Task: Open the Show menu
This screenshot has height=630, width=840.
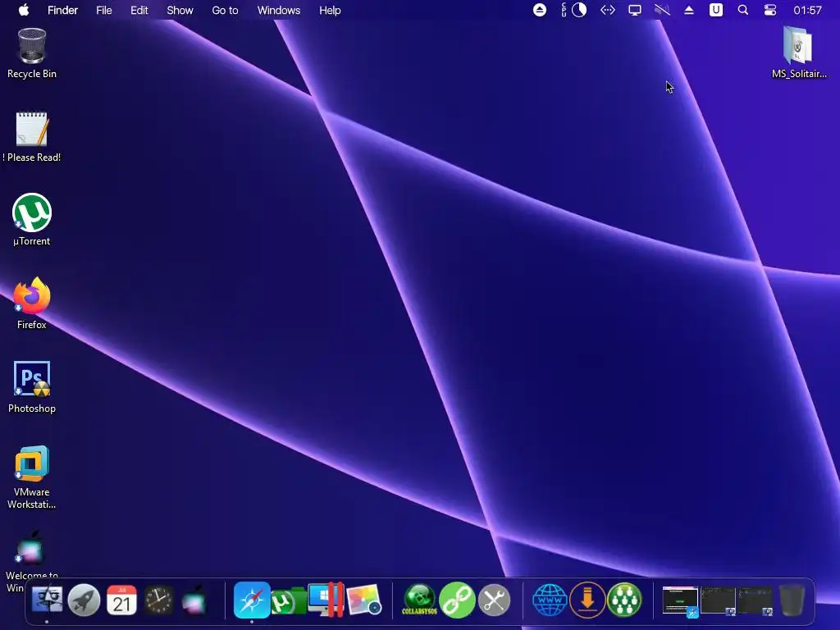Action: (180, 10)
